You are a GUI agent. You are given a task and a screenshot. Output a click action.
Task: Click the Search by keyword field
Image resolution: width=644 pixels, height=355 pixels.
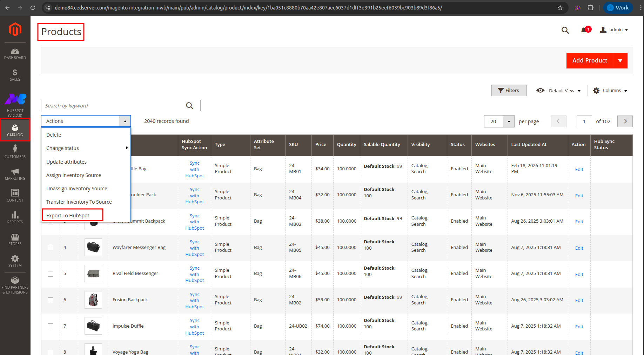[x=114, y=106]
